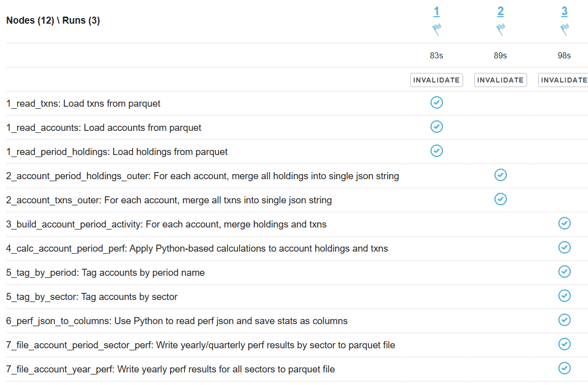The image size is (588, 385).
Task: Click the finish flag icon under run 2
Action: pyautogui.click(x=500, y=29)
